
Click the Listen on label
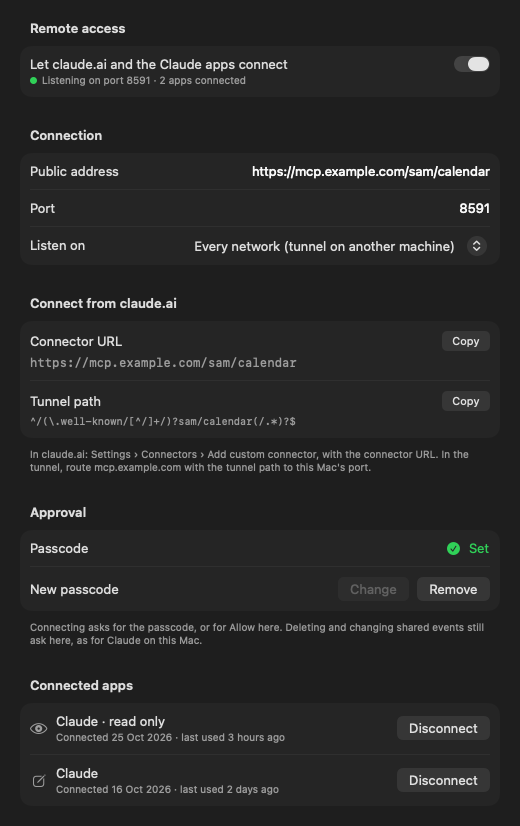click(x=57, y=246)
